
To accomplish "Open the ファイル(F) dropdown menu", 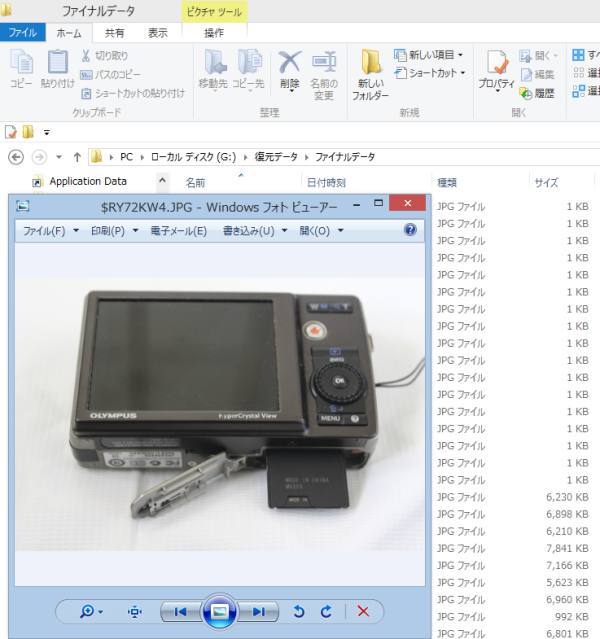I will click(50, 231).
